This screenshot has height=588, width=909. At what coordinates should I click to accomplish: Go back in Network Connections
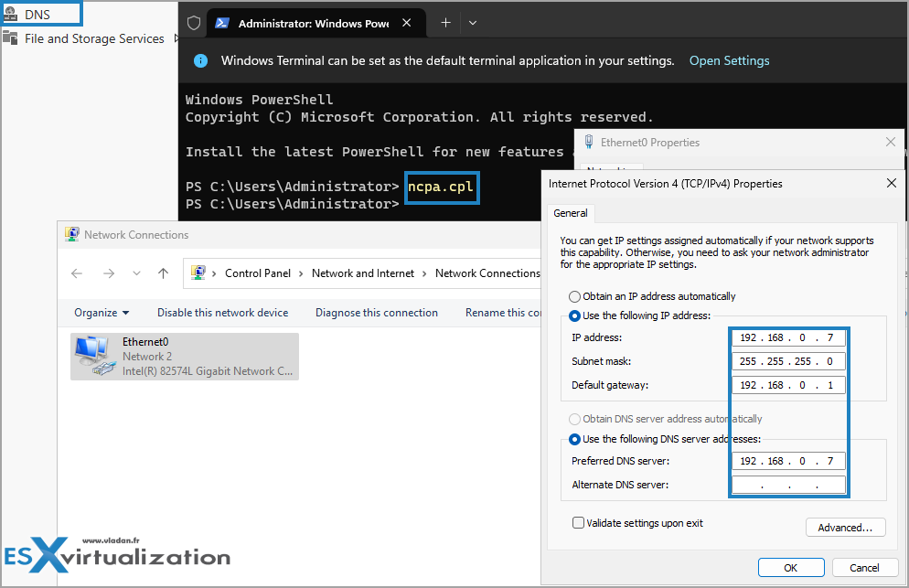click(x=77, y=273)
